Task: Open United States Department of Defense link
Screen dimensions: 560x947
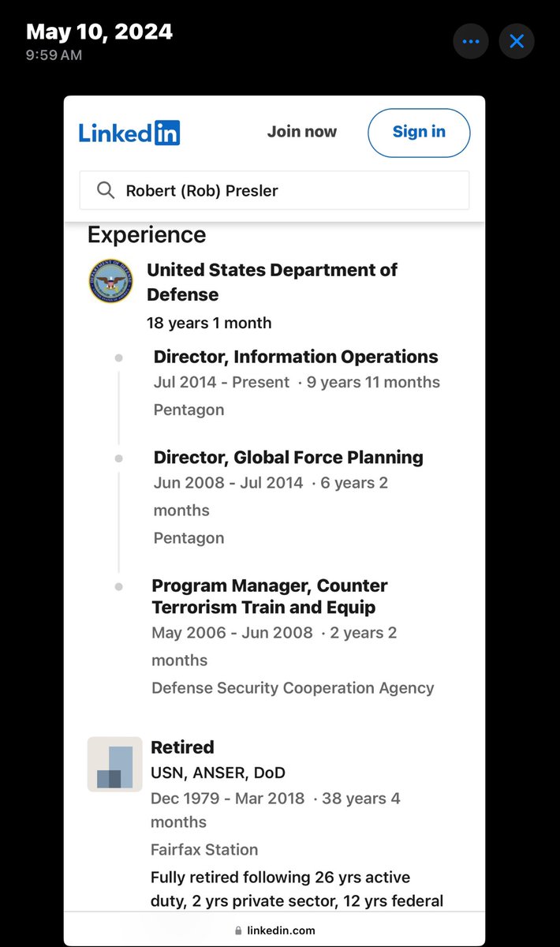Action: pos(272,282)
